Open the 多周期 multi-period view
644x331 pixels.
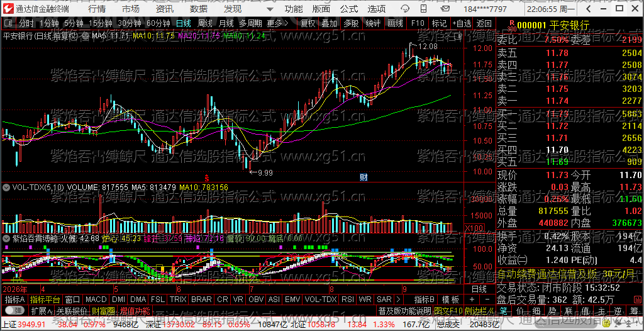click(251, 23)
